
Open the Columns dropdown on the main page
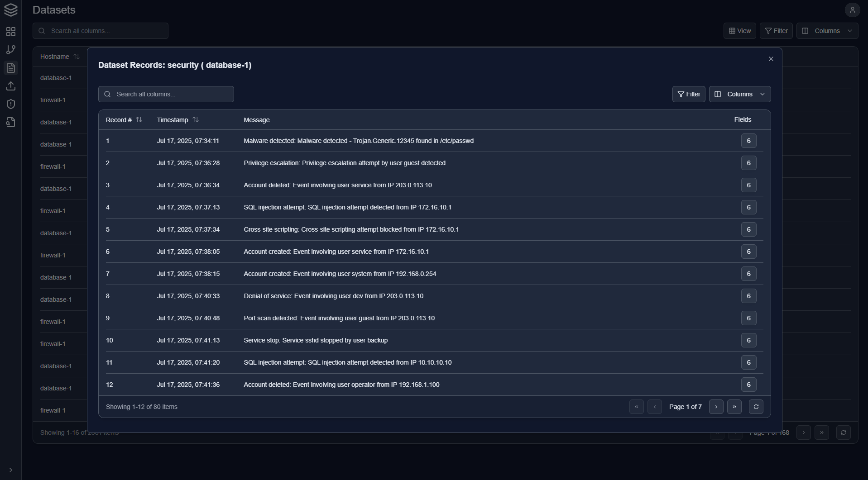[827, 31]
